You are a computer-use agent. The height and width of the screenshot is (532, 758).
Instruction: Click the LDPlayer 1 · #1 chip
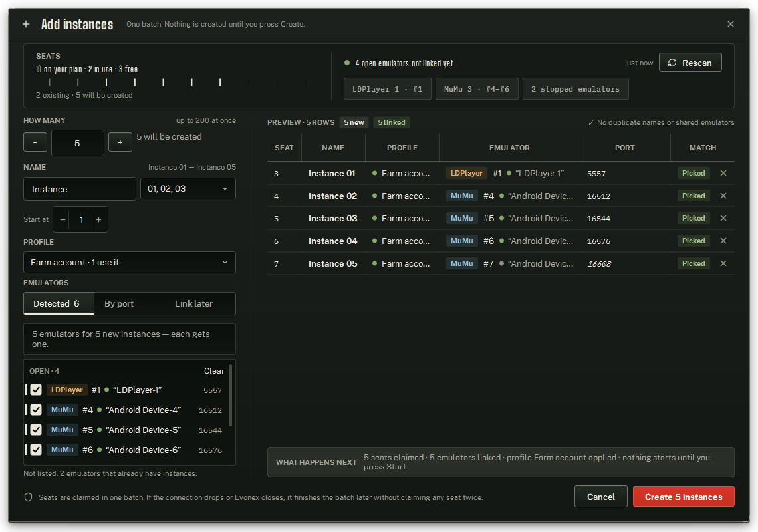click(x=387, y=89)
